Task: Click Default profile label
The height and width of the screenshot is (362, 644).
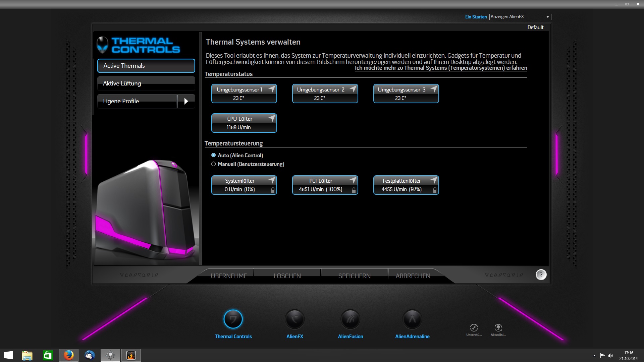Action: (x=535, y=27)
